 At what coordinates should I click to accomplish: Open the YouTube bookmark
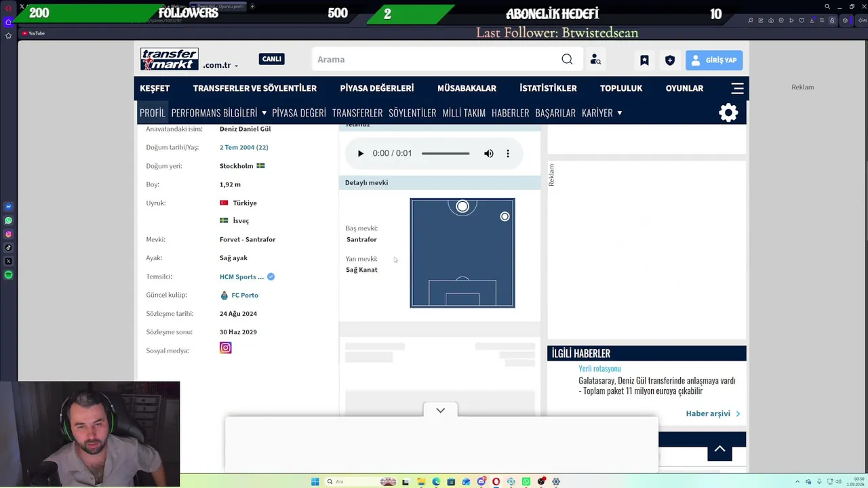click(x=33, y=33)
